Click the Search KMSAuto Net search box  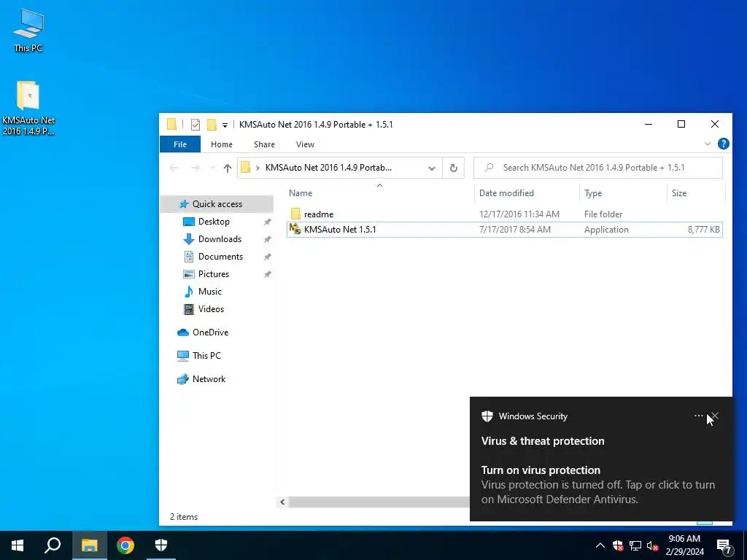click(598, 168)
